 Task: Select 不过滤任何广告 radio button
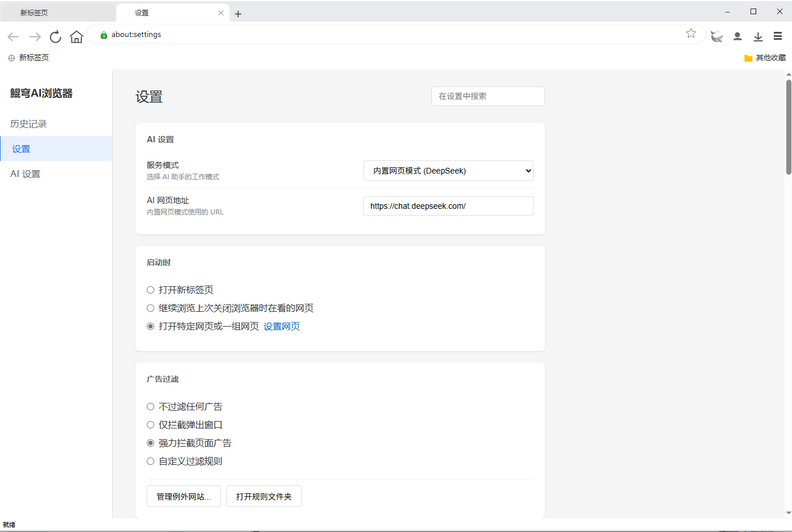(150, 406)
